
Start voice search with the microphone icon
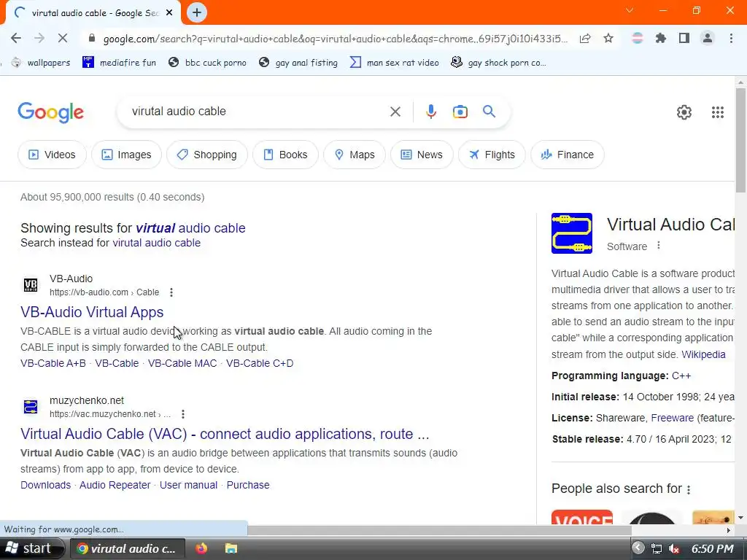point(430,112)
